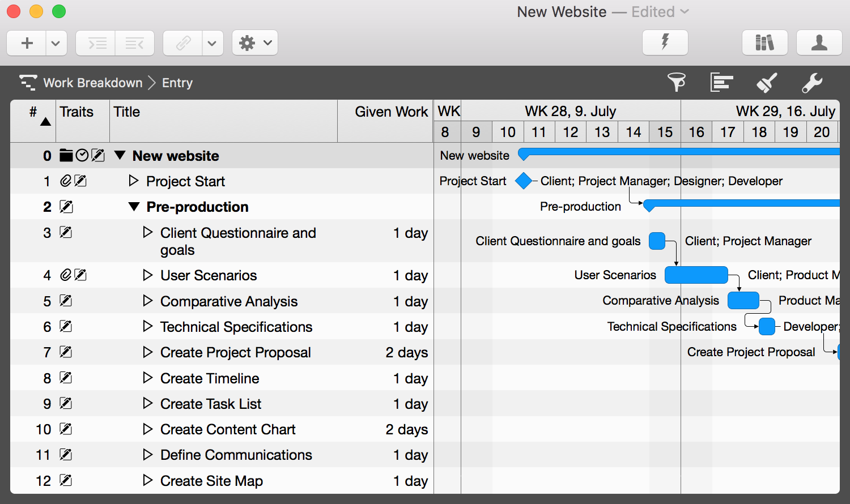The width and height of the screenshot is (850, 504).
Task: Expand the Project Start row
Action: pyautogui.click(x=134, y=181)
